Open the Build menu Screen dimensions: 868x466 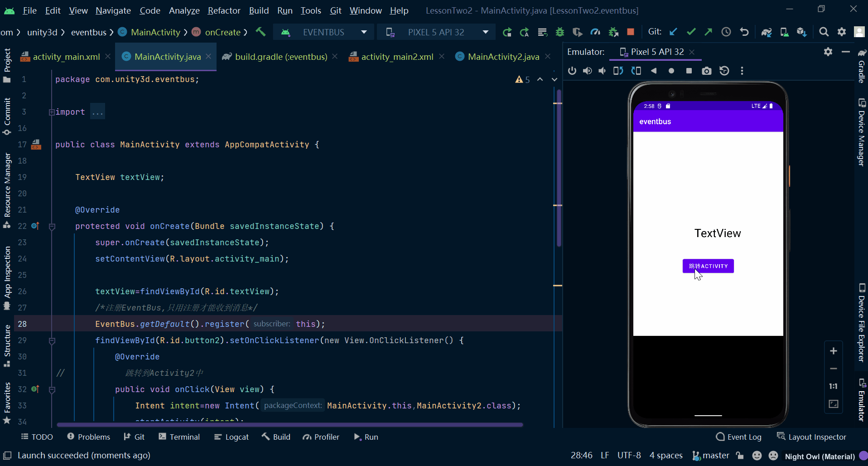click(x=259, y=10)
